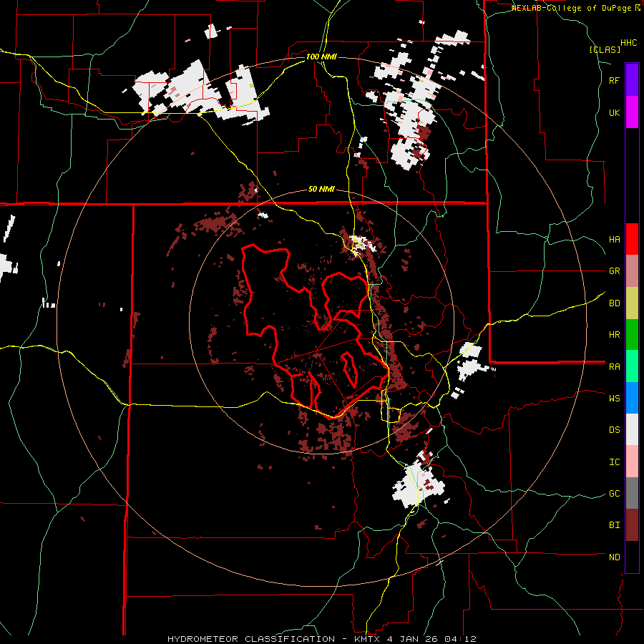Click the HA red legend swatch
Image resolution: width=644 pixels, height=644 pixels.
[632, 239]
